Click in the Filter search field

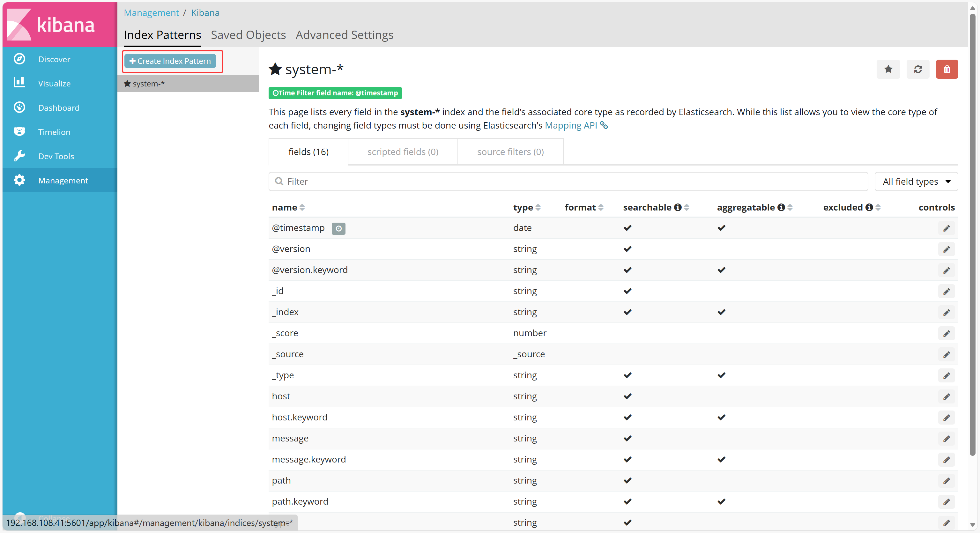pyautogui.click(x=568, y=181)
